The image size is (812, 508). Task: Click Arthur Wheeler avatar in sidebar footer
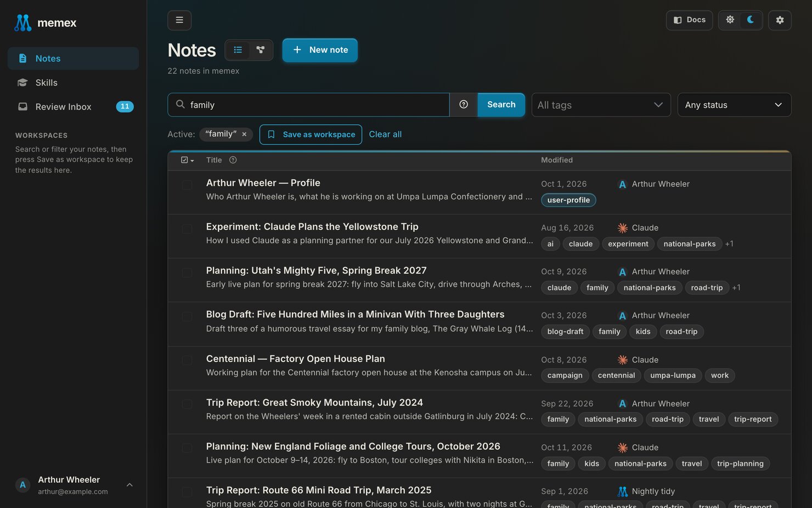[22, 485]
